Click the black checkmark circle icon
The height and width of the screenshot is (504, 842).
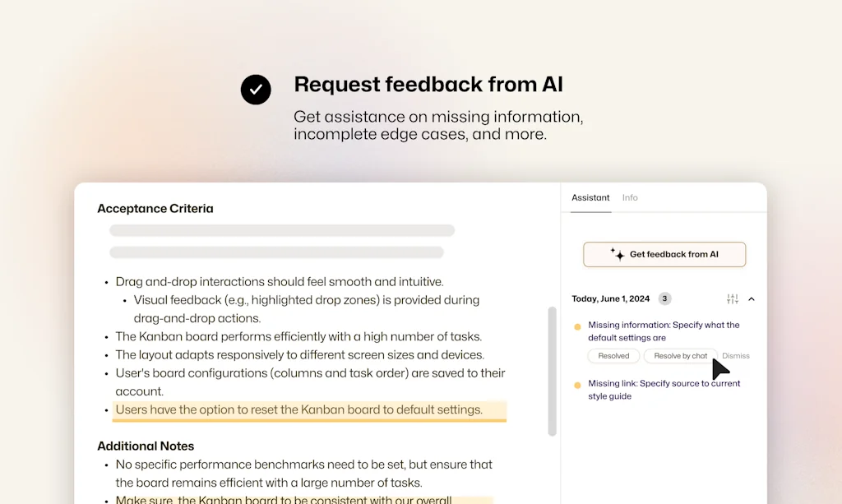(x=256, y=89)
